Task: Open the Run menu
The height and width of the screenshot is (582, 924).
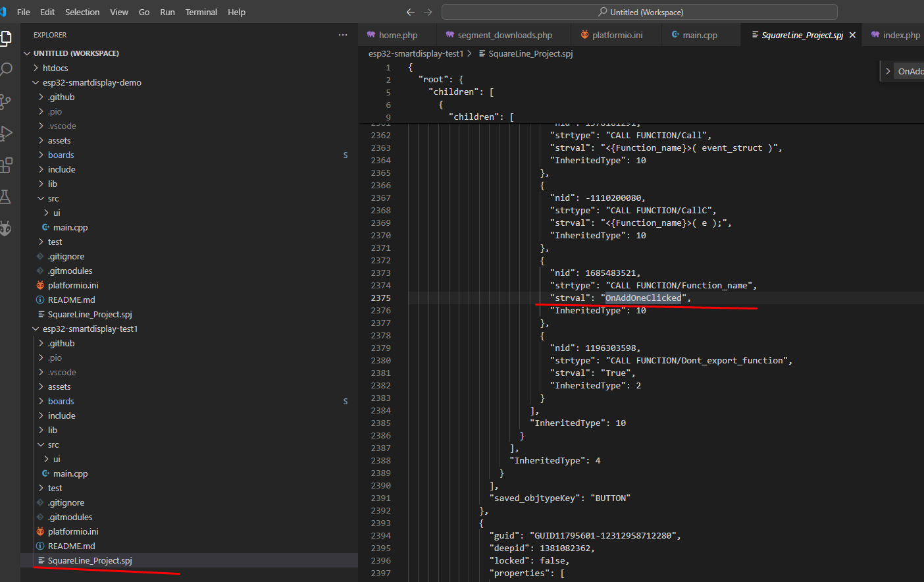Action: point(168,12)
